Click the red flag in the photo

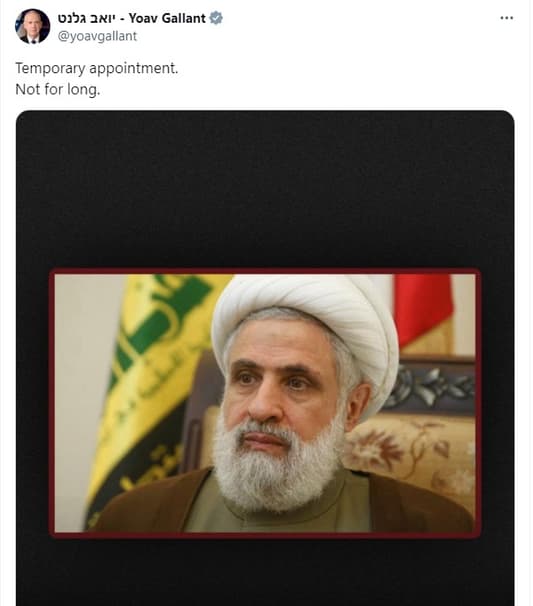422,309
